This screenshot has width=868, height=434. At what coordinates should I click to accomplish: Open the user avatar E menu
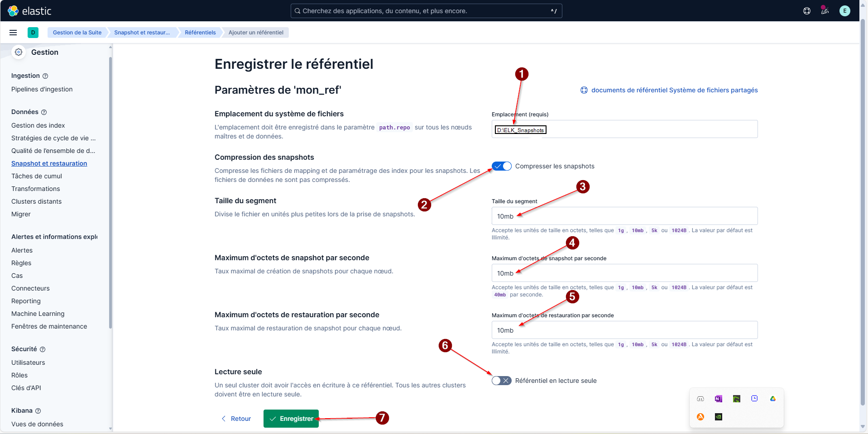[x=844, y=11]
